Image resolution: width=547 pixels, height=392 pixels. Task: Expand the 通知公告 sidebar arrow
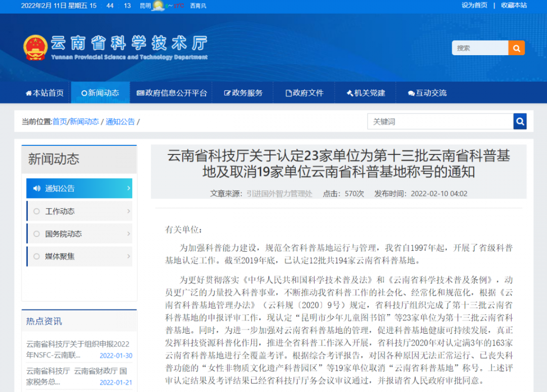[x=128, y=188]
